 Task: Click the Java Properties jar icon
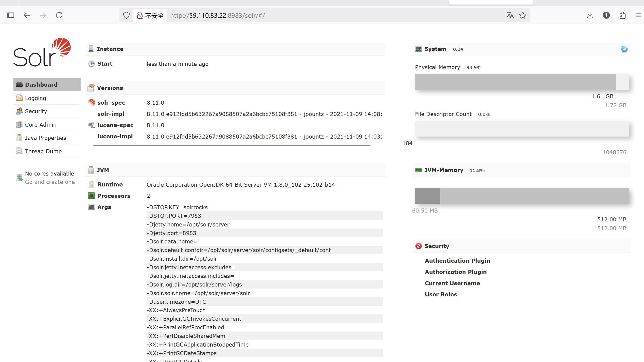(19, 138)
